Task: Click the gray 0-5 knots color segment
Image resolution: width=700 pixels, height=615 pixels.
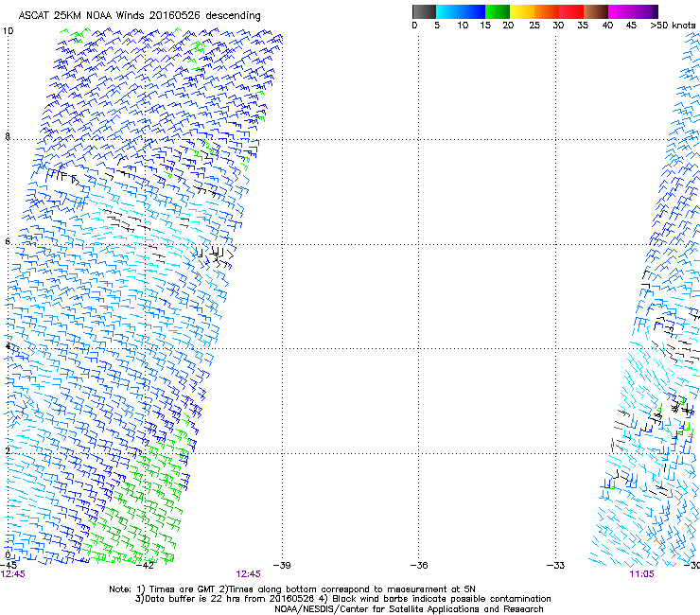Action: pos(424,11)
